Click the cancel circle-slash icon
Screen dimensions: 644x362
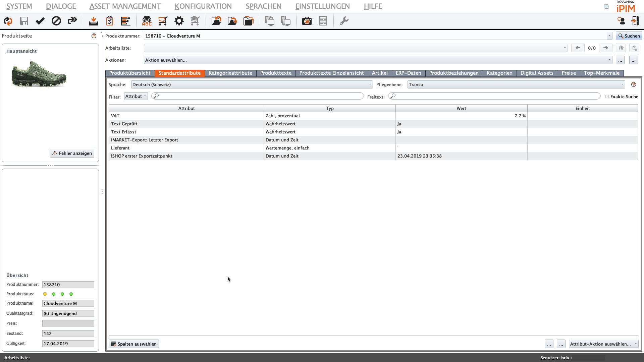click(x=56, y=21)
